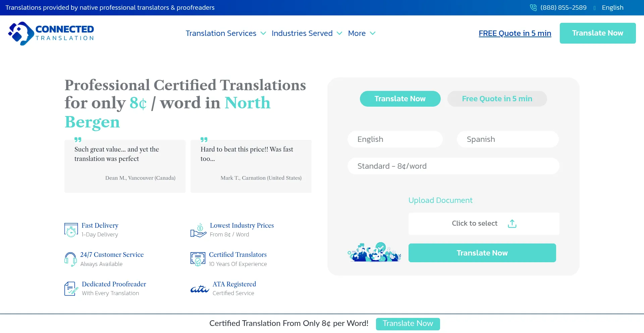Click the ATA Registered logo

[200, 288]
